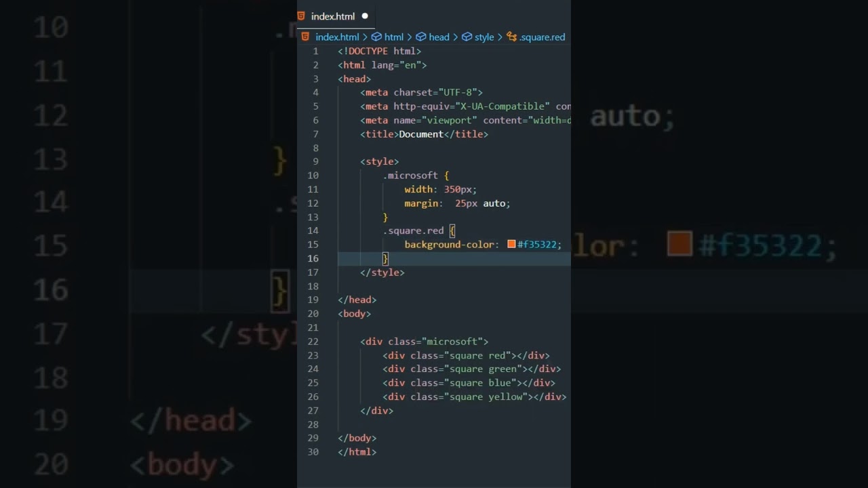Click the <html lang="en"> tag
Screen dimensions: 868x488
click(382, 65)
